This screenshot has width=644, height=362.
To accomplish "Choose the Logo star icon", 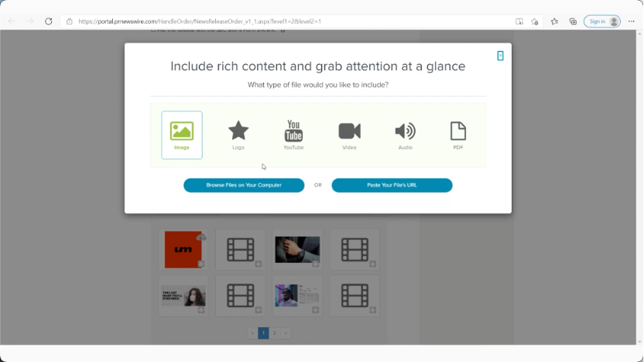I will [238, 135].
